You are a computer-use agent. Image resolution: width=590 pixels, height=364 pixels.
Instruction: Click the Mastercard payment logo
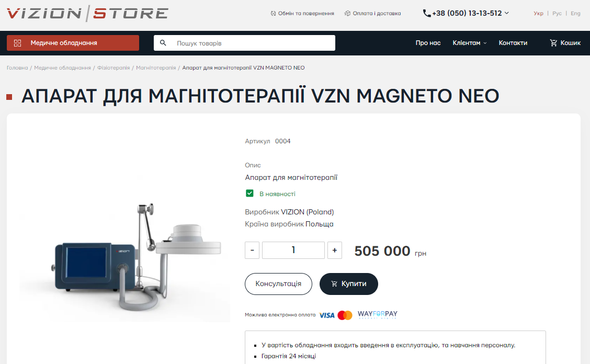[x=345, y=315]
